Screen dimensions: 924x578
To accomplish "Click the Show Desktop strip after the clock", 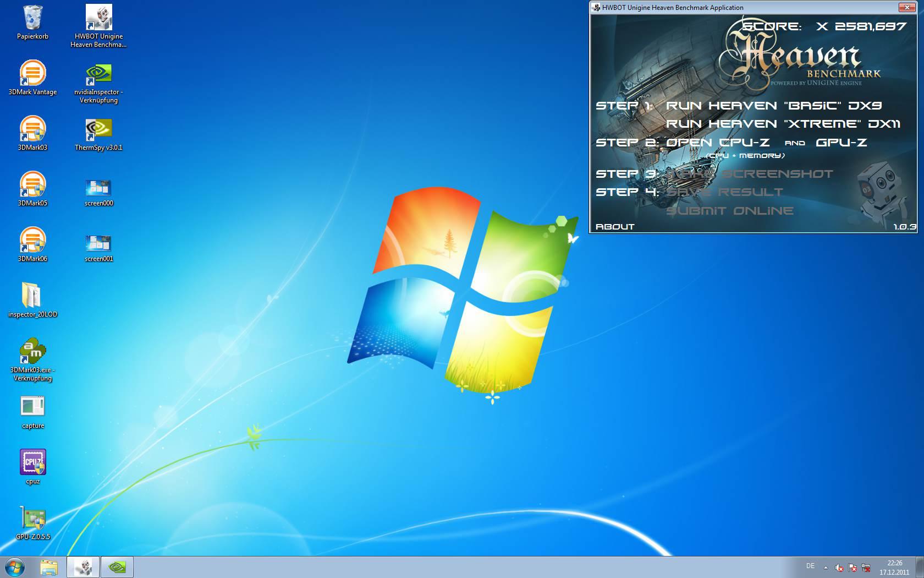I will point(920,567).
